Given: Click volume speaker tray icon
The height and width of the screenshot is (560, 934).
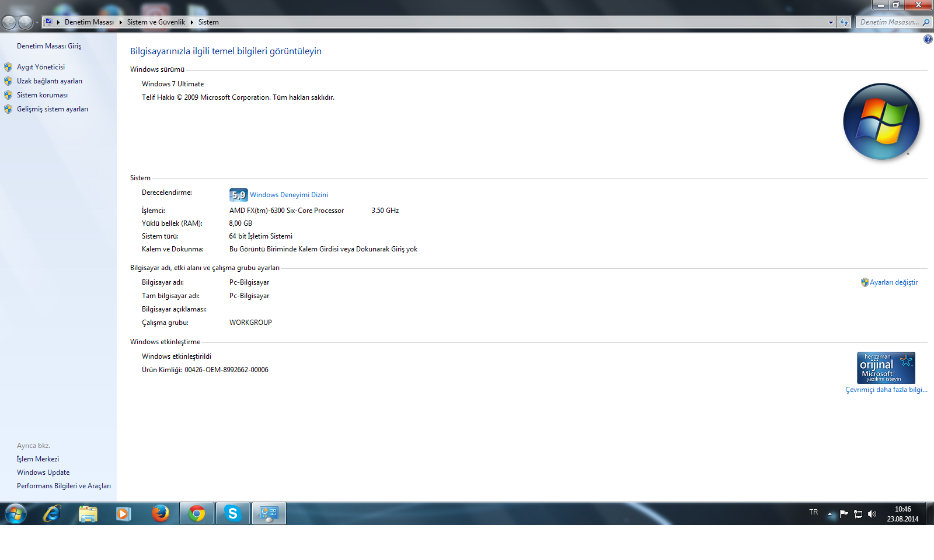Looking at the screenshot, I should (872, 514).
